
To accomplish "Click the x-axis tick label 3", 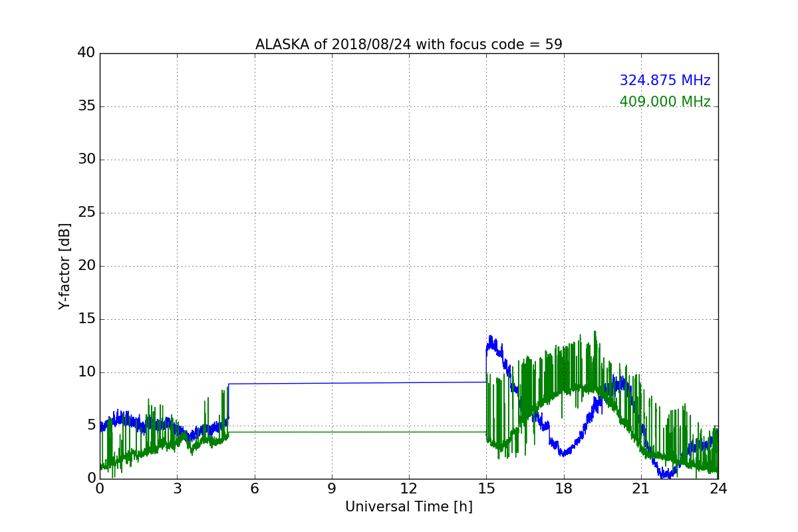I will coord(177,489).
